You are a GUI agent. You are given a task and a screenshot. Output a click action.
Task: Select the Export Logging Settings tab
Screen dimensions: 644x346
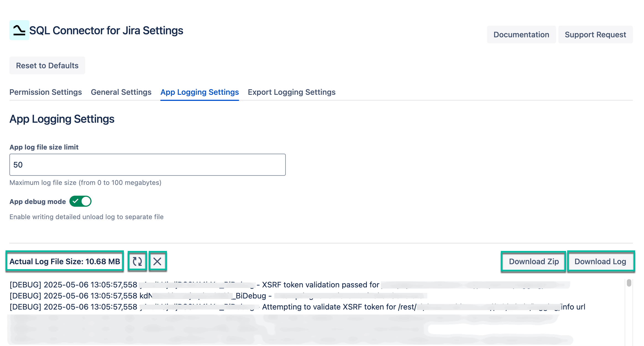click(292, 92)
